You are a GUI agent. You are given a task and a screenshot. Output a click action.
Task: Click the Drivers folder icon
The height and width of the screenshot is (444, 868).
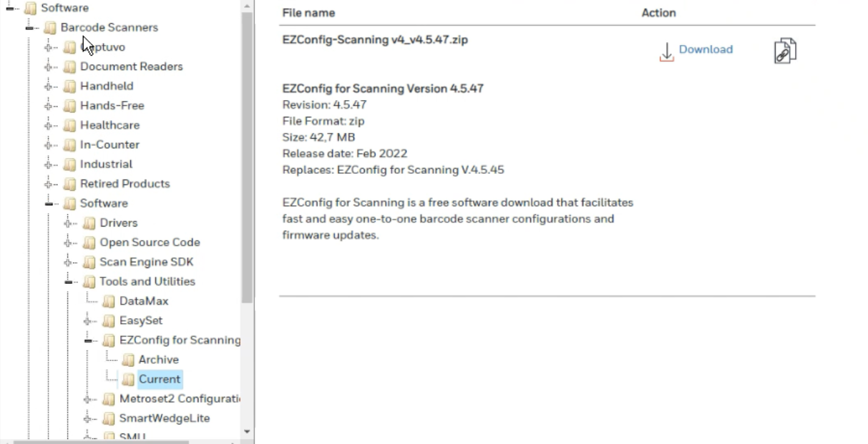(x=89, y=222)
